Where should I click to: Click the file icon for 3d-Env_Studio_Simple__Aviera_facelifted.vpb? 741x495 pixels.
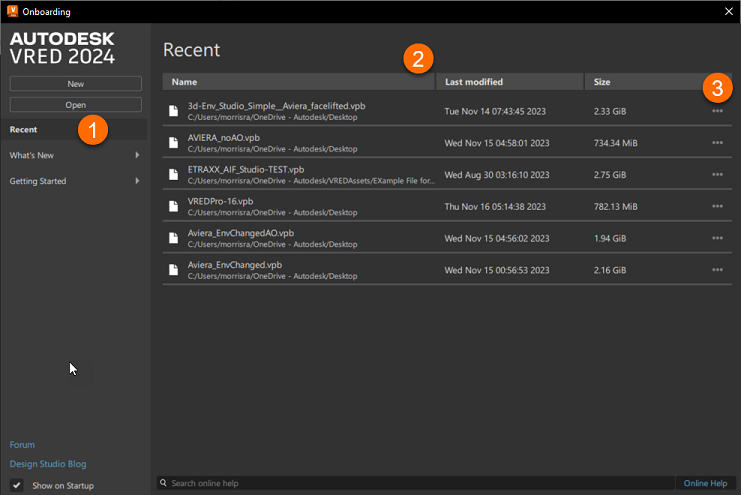tap(173, 111)
